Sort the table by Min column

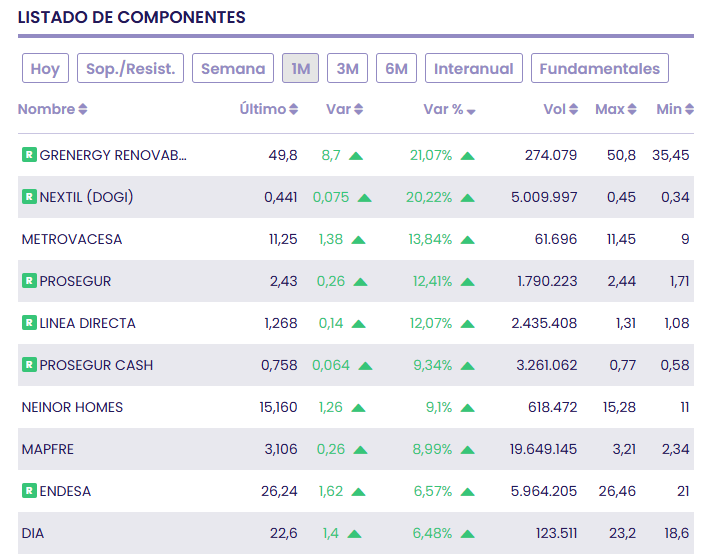tap(690, 109)
